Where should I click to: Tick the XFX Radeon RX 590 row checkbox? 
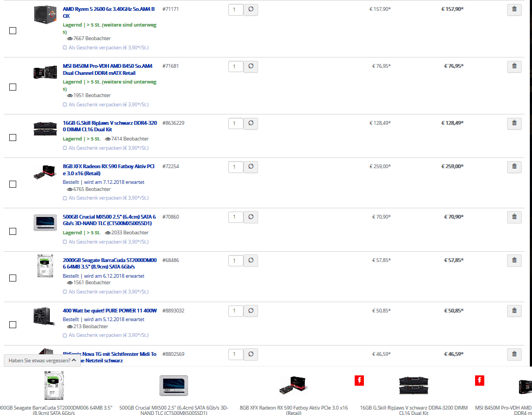pos(12,184)
